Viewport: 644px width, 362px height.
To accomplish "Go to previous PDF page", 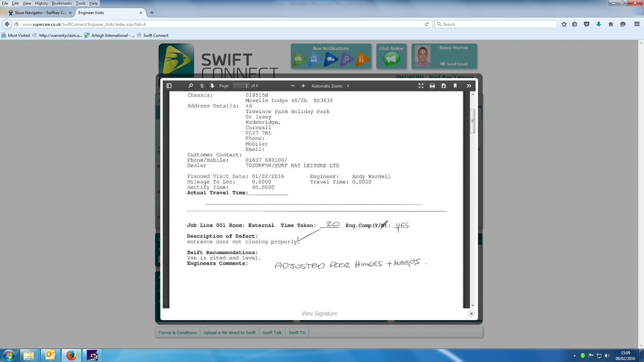I will coord(202,86).
